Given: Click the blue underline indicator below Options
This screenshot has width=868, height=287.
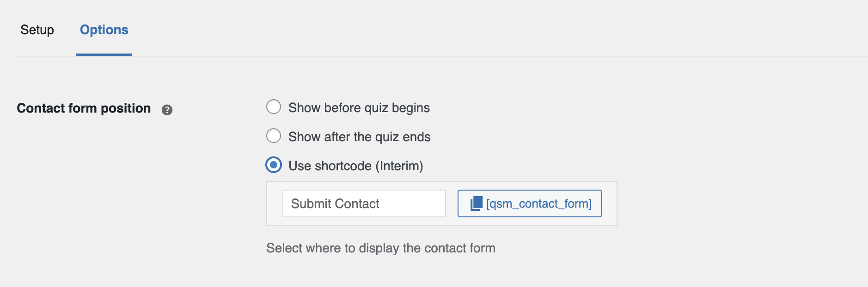Looking at the screenshot, I should tap(104, 55).
